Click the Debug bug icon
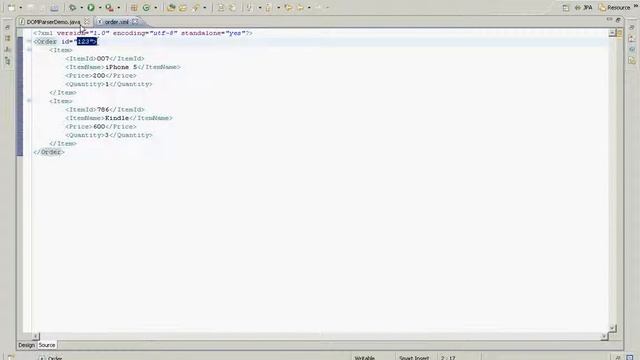The image size is (640, 360). click(73, 8)
